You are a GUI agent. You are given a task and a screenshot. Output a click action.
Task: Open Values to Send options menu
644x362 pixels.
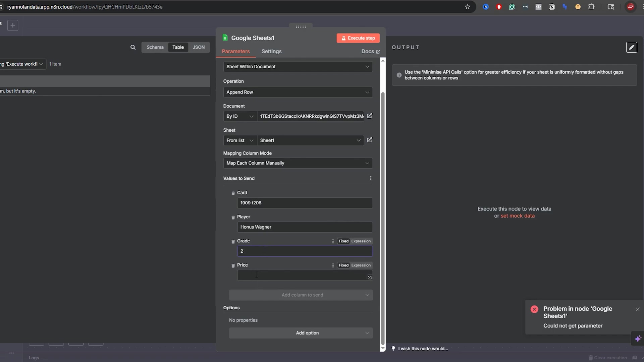click(x=371, y=178)
